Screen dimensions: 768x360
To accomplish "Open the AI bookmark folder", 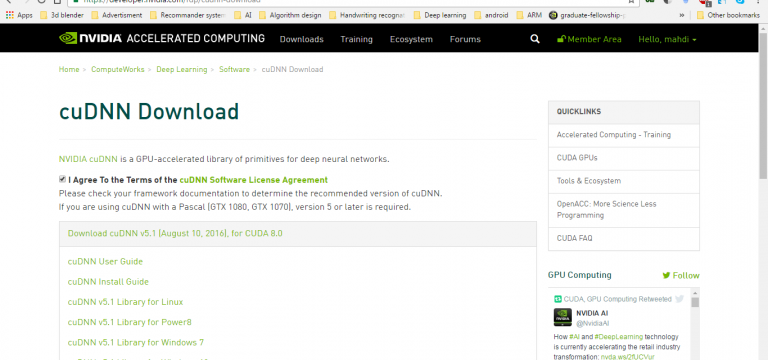I will coord(243,15).
